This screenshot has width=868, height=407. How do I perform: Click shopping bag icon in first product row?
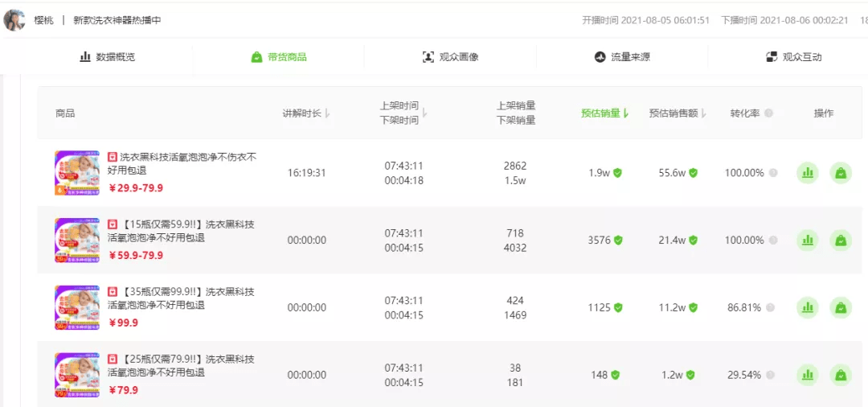[841, 173]
